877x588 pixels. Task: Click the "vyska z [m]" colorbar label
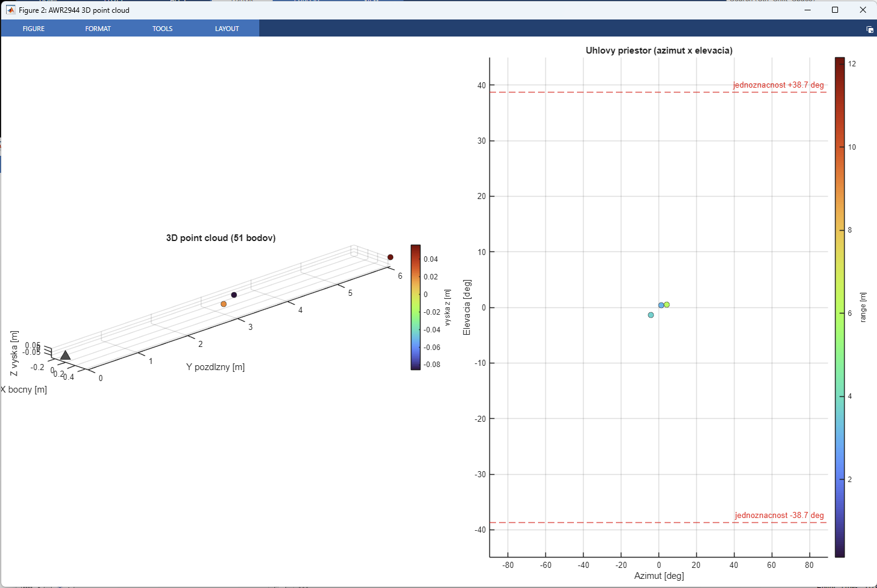pos(447,307)
